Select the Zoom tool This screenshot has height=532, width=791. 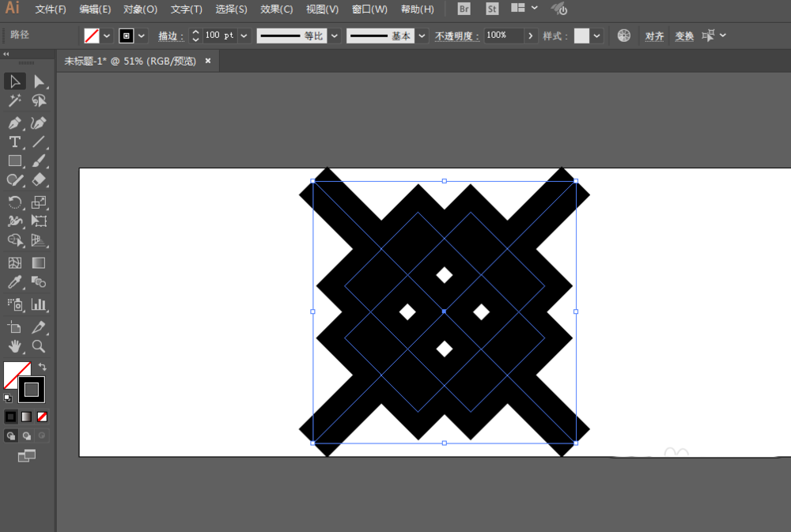tap(39, 346)
